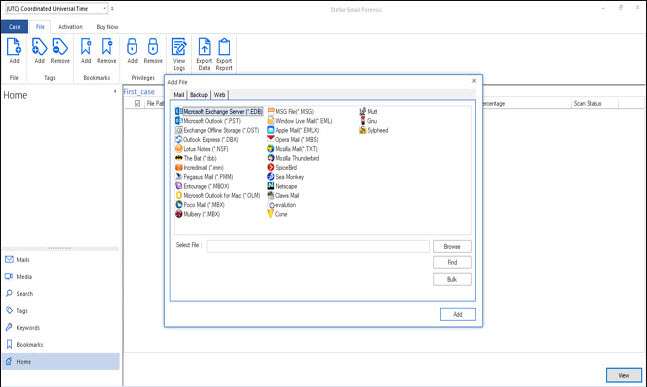Select Poco Mail (*.MBX) format
The width and height of the screenshot is (647, 387).
click(x=200, y=205)
